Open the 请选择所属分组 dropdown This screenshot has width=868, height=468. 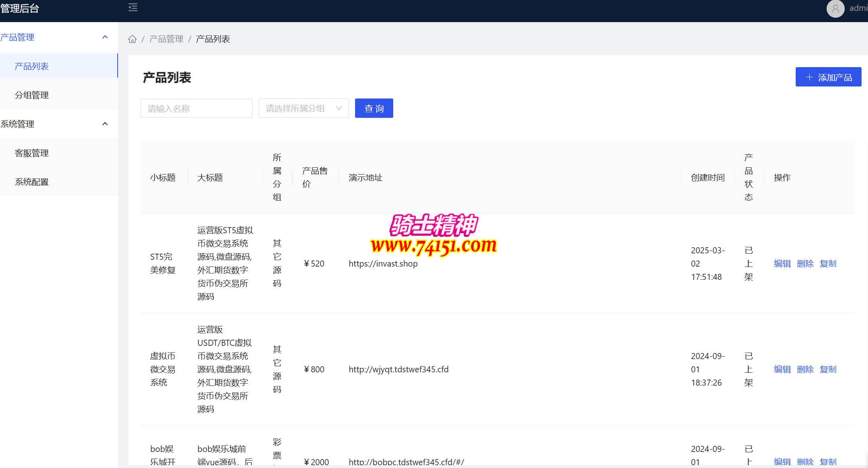(x=304, y=108)
